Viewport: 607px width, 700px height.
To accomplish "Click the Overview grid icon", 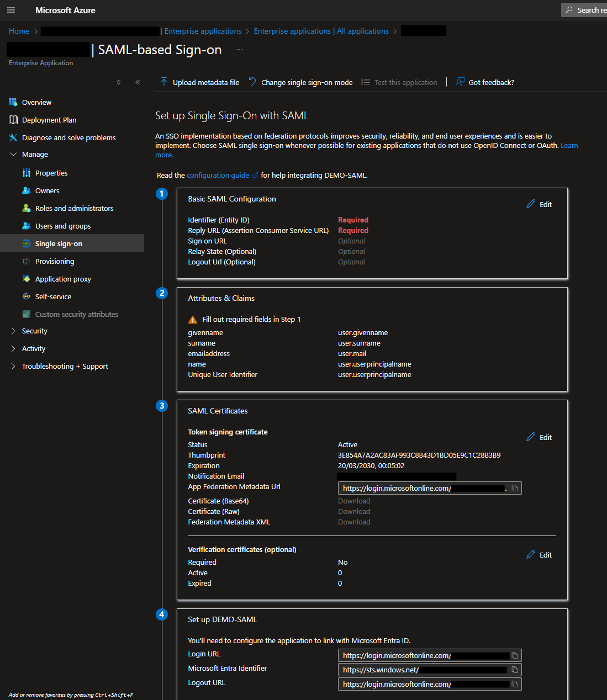I will coord(13,102).
